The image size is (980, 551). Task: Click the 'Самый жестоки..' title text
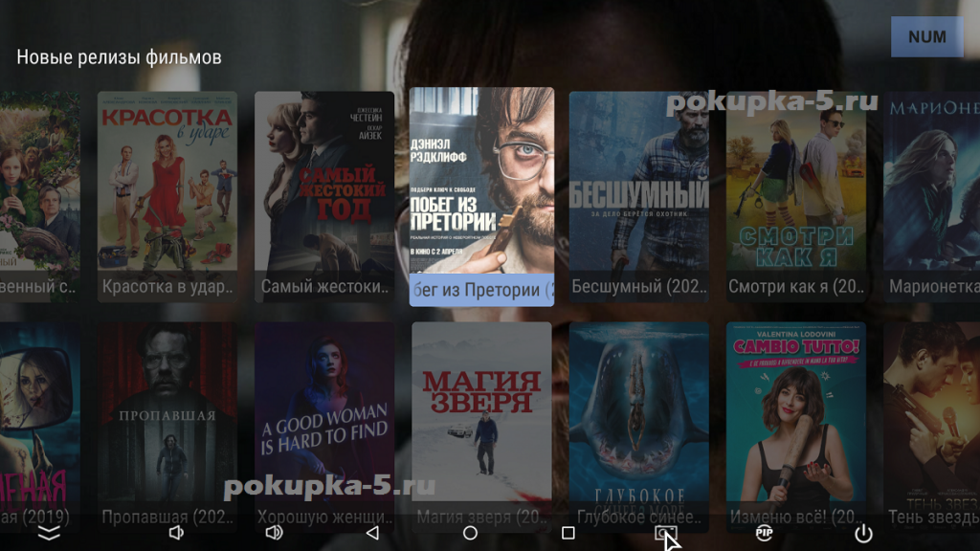point(325,287)
